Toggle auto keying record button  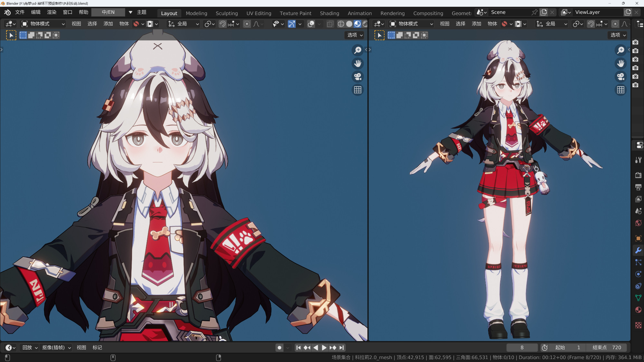pos(279,348)
